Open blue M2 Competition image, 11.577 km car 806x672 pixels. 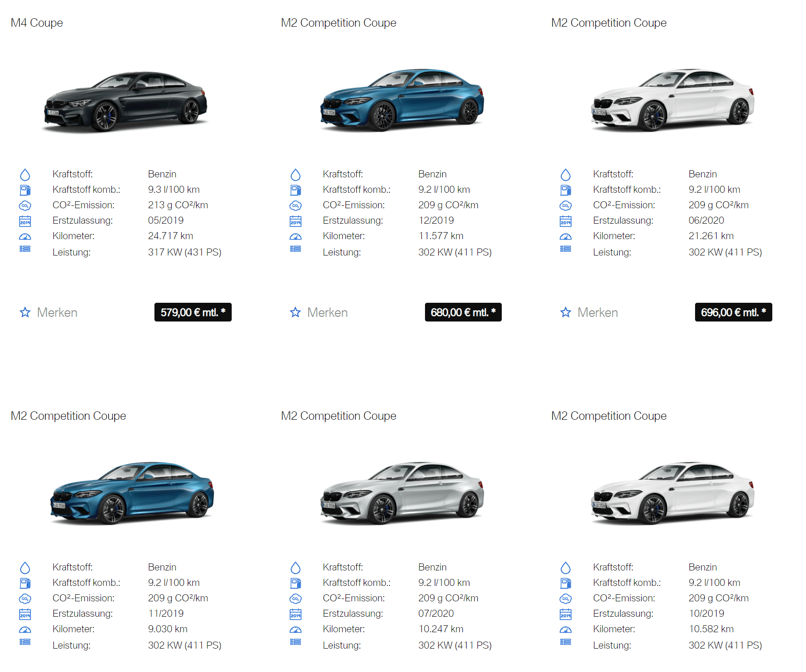point(402,100)
